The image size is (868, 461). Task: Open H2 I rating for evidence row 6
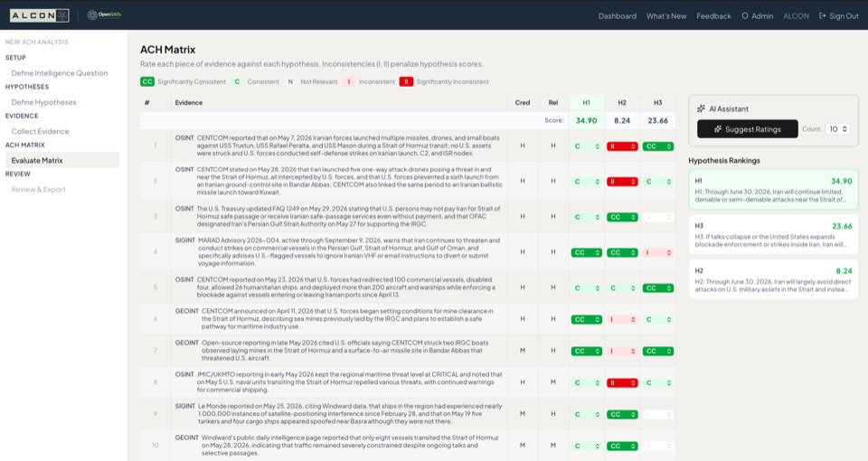pyautogui.click(x=622, y=319)
